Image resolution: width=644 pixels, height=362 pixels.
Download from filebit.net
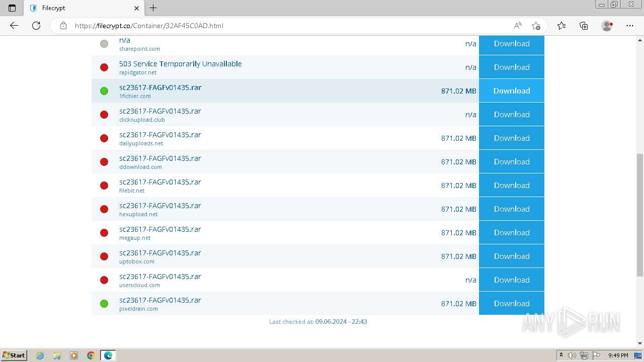click(x=512, y=185)
